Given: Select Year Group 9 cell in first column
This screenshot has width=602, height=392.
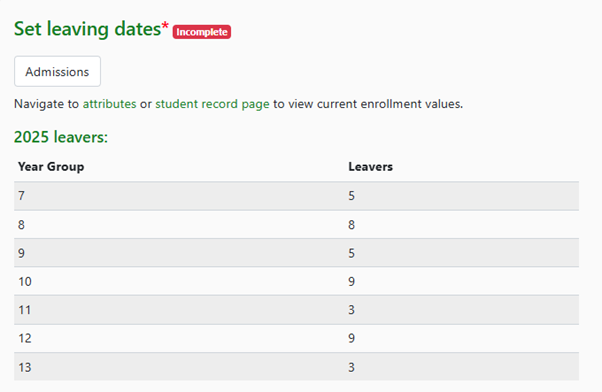Looking at the screenshot, I should pos(179,253).
